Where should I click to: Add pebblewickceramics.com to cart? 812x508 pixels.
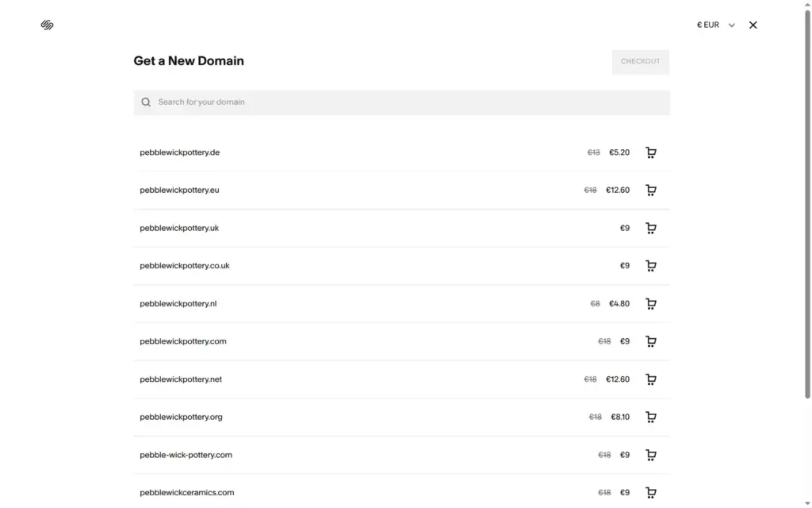point(651,492)
